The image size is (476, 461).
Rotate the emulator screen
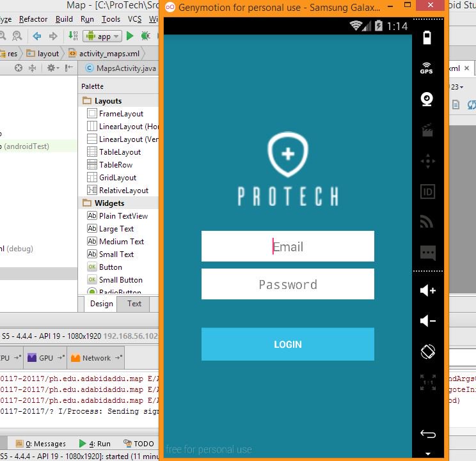[428, 352]
